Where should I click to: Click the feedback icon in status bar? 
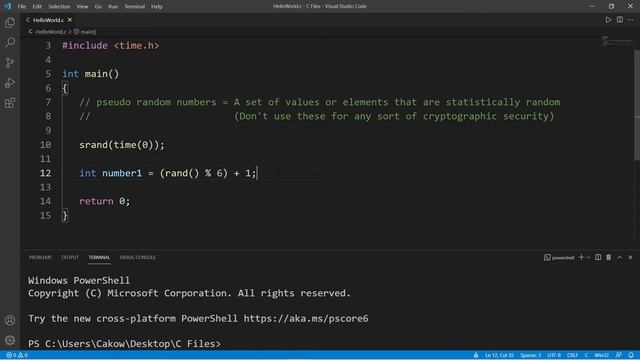pyautogui.click(x=619, y=355)
